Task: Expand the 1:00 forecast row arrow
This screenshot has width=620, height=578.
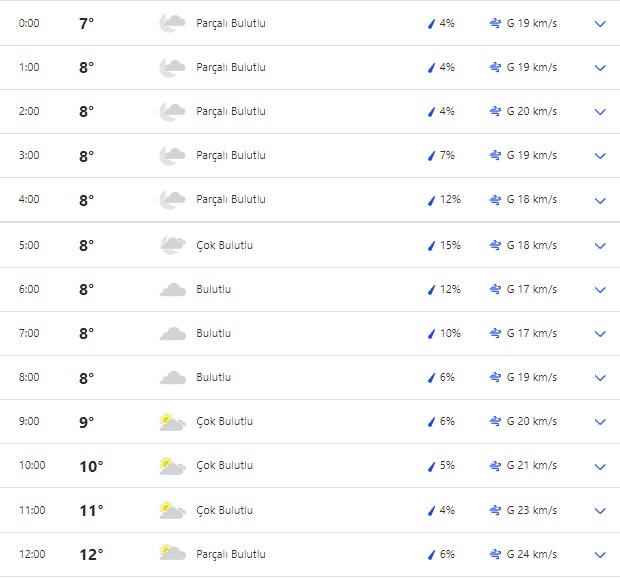Action: pyautogui.click(x=600, y=67)
